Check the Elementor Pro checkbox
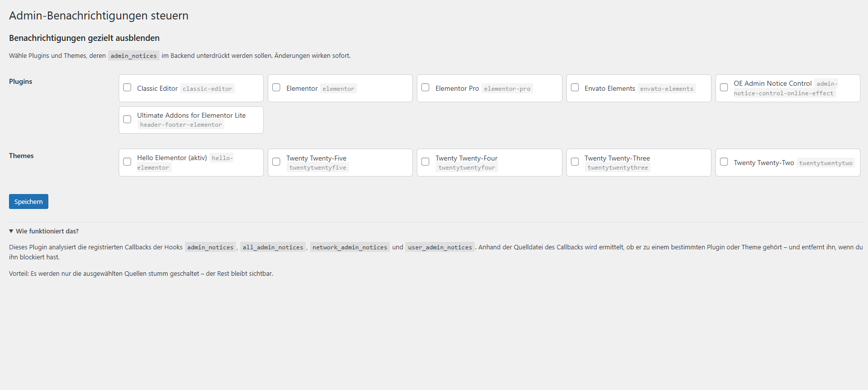Screen dimensions: 868x390 point(425,88)
